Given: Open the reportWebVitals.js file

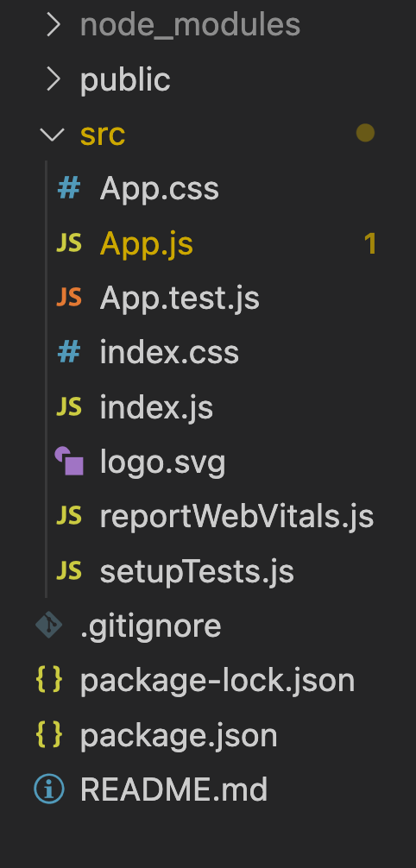Looking at the screenshot, I should pos(237,517).
